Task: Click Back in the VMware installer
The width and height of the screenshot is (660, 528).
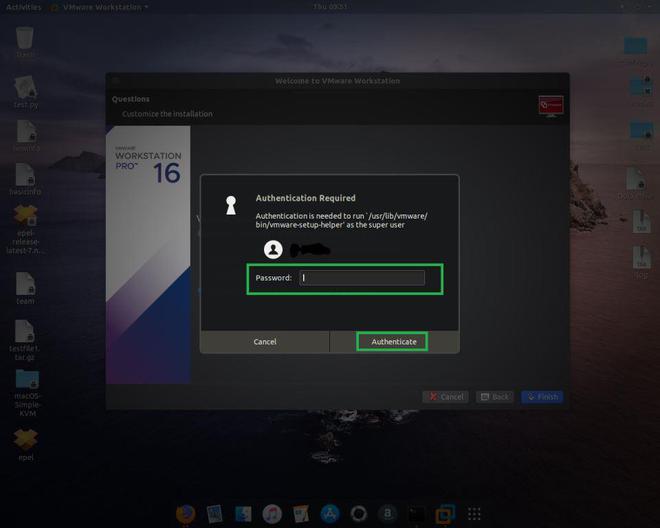Action: coord(495,397)
